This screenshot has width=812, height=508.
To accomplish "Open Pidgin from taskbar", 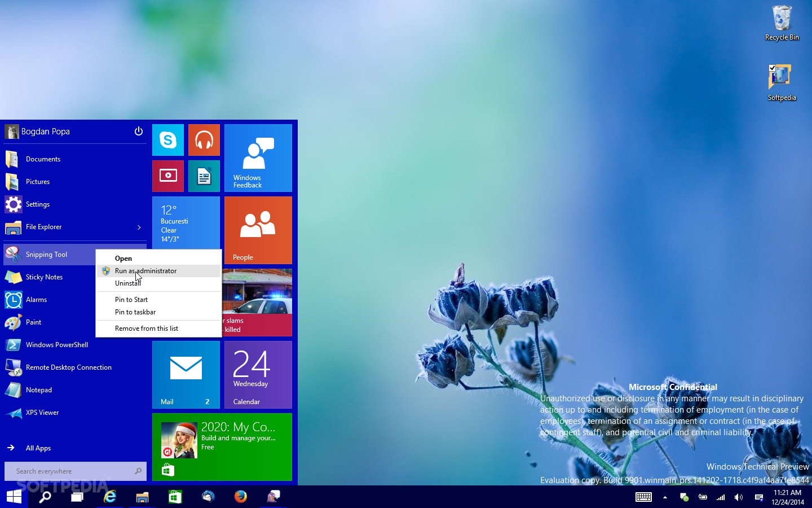I will coord(273,497).
